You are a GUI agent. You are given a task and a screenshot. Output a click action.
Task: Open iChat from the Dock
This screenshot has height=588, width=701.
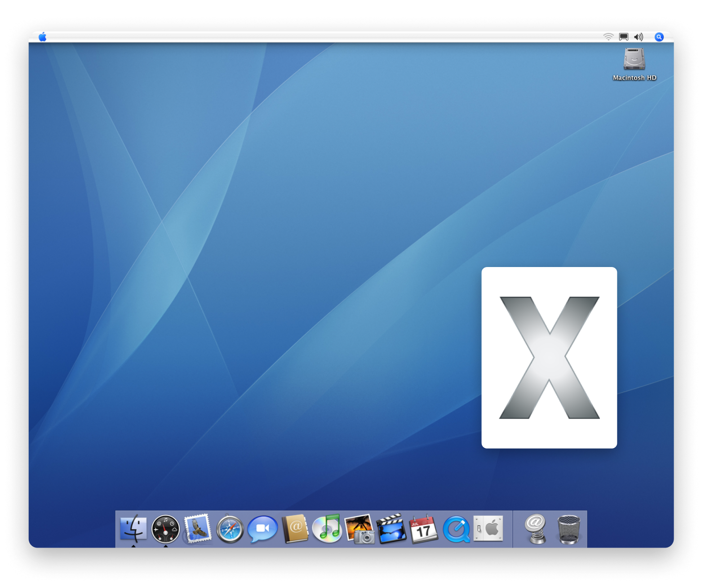tap(262, 529)
